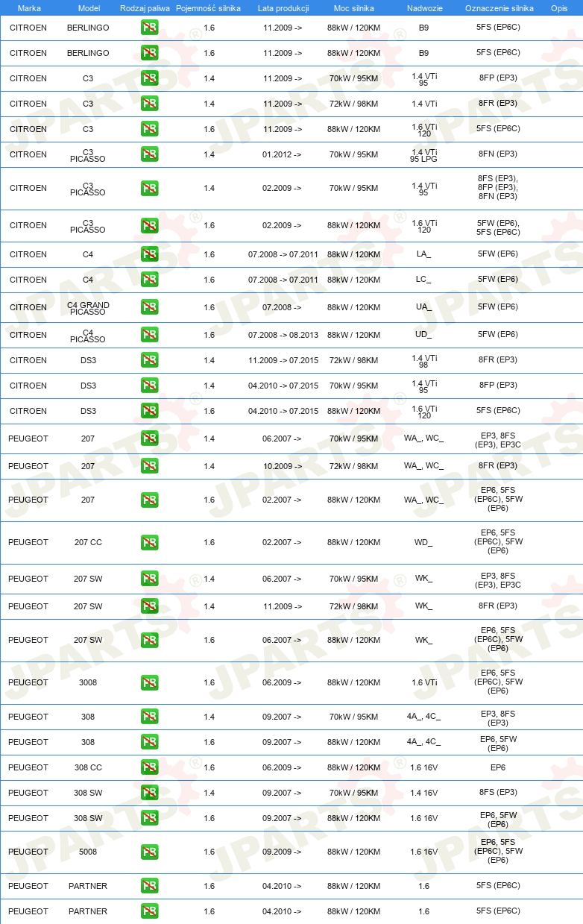The image size is (583, 924).
Task: Click the '10.2009 ->' production date cell
Action: tap(283, 466)
